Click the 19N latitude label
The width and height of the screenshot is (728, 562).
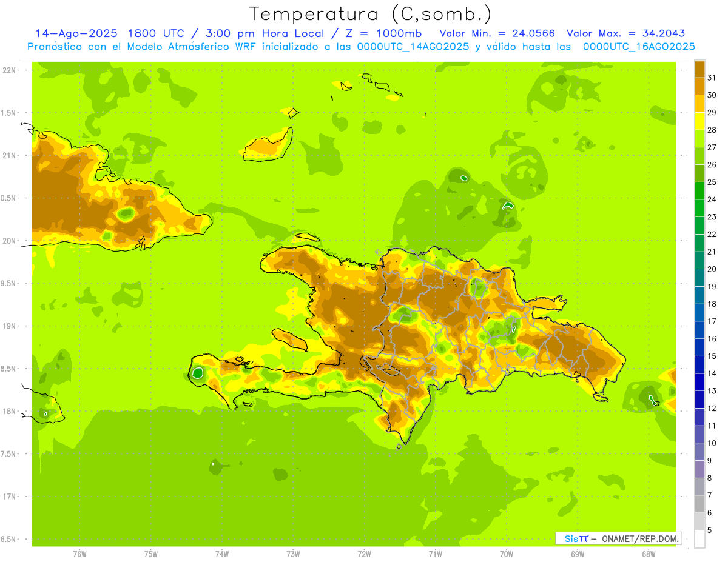(x=8, y=326)
